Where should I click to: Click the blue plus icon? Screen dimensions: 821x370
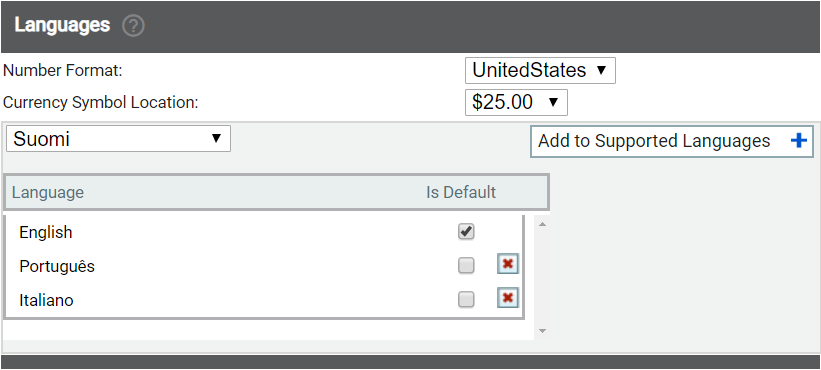click(798, 140)
